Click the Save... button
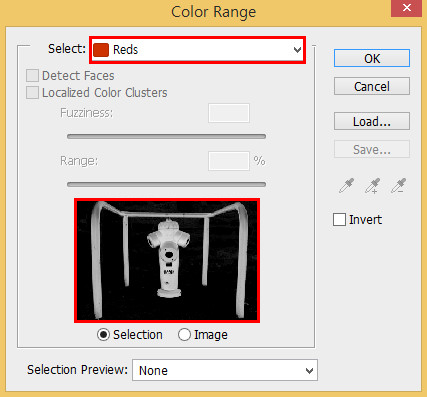Viewport: 427px width, 397px height. [372, 149]
